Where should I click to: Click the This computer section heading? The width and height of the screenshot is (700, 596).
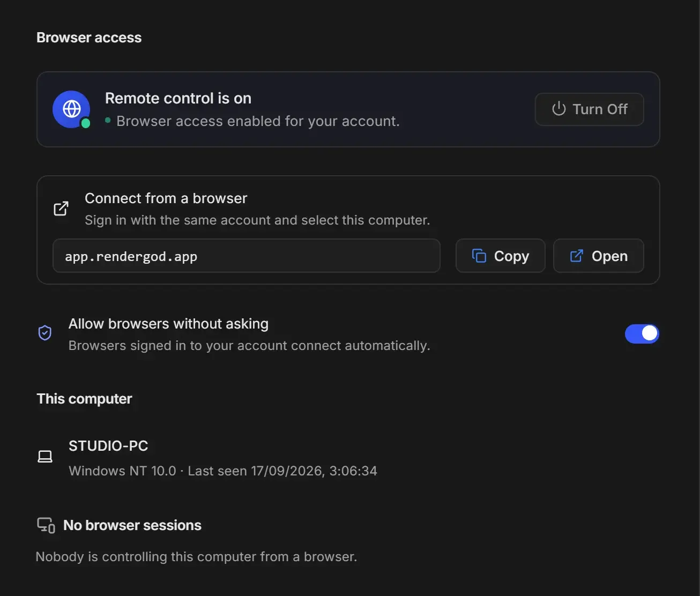[84, 399]
